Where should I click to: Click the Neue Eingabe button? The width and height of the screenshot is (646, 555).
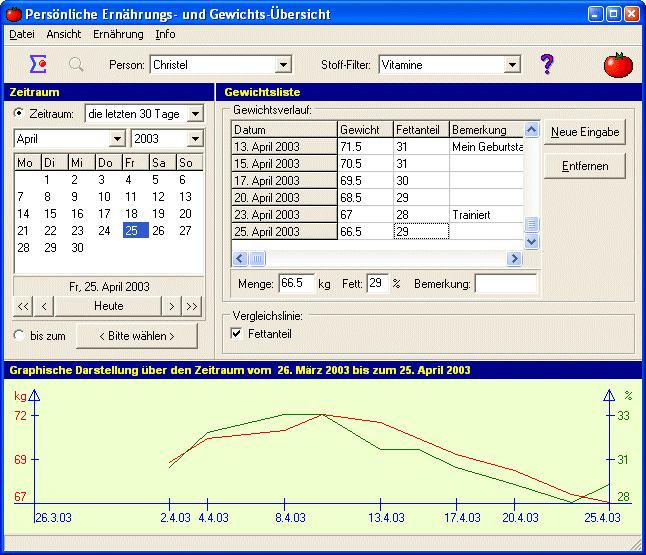point(585,132)
